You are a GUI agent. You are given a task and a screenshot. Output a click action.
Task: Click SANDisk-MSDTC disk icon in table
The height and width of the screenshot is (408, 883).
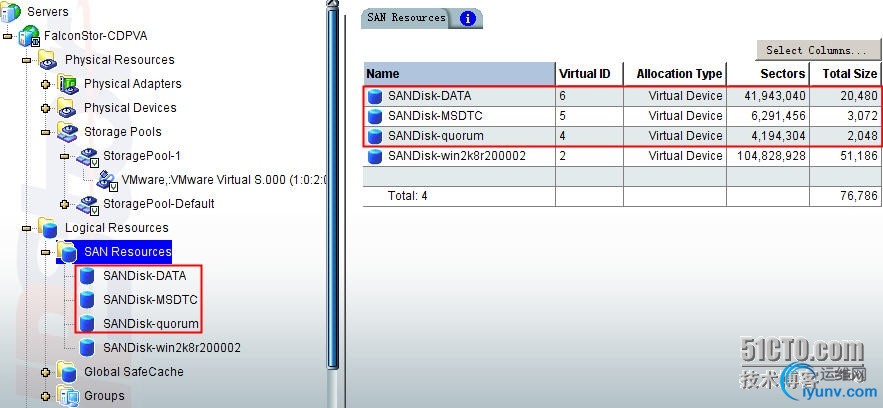click(x=374, y=116)
